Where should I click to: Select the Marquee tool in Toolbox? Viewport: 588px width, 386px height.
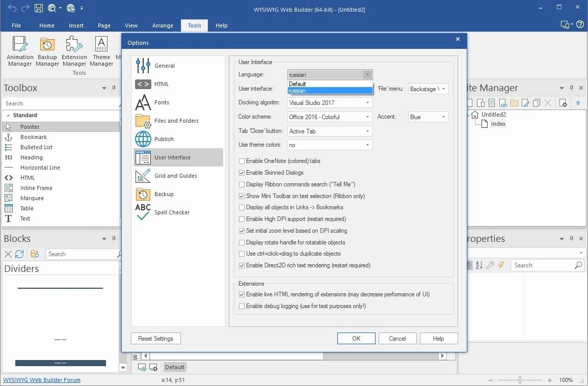(61, 198)
